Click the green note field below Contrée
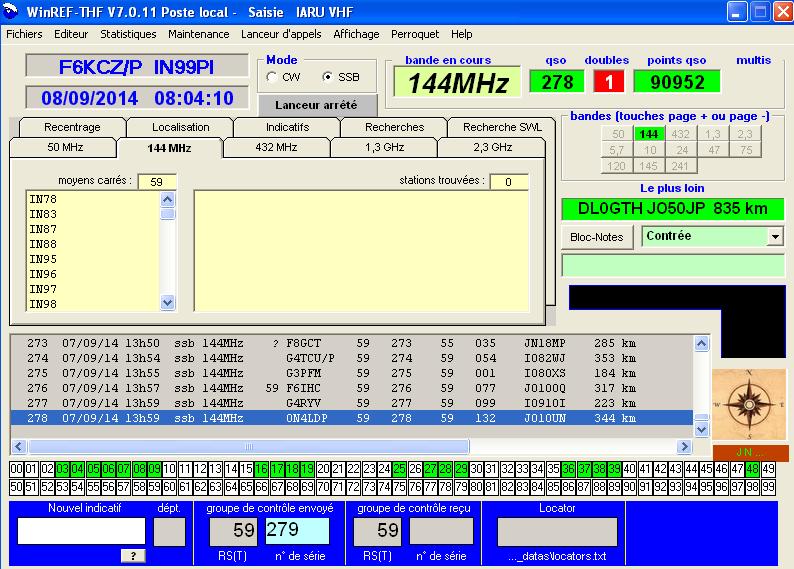The height and width of the screenshot is (569, 794). [x=673, y=265]
